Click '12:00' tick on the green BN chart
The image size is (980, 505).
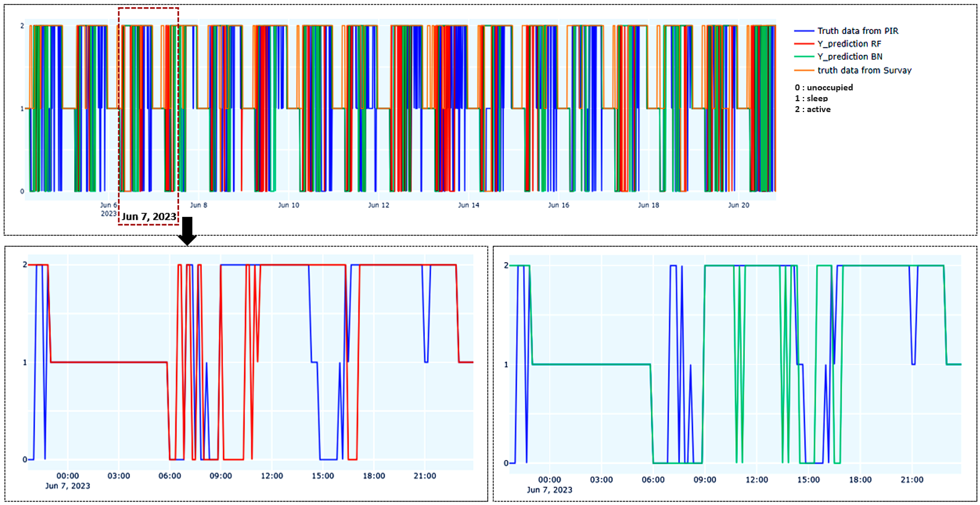tap(757, 480)
